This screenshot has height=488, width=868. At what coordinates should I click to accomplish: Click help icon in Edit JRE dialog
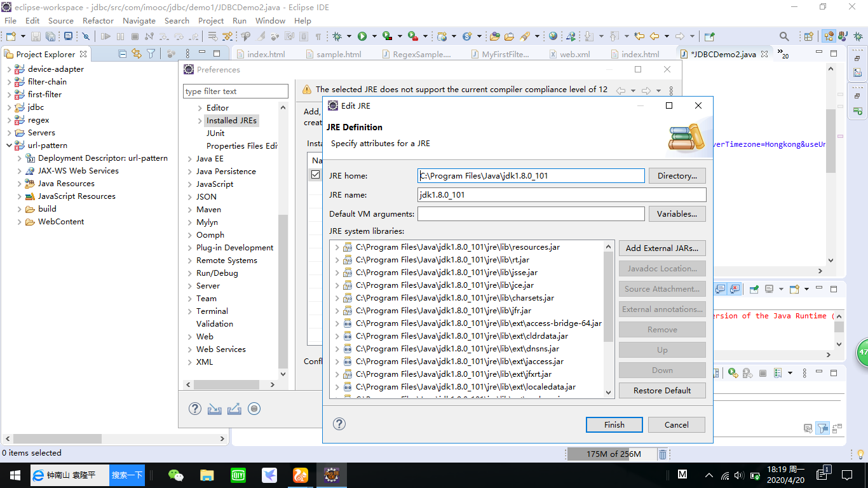[339, 424]
